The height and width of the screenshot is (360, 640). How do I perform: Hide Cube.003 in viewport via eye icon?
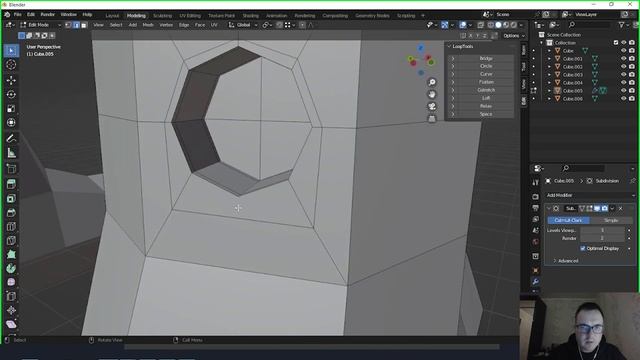pyautogui.click(x=623, y=74)
